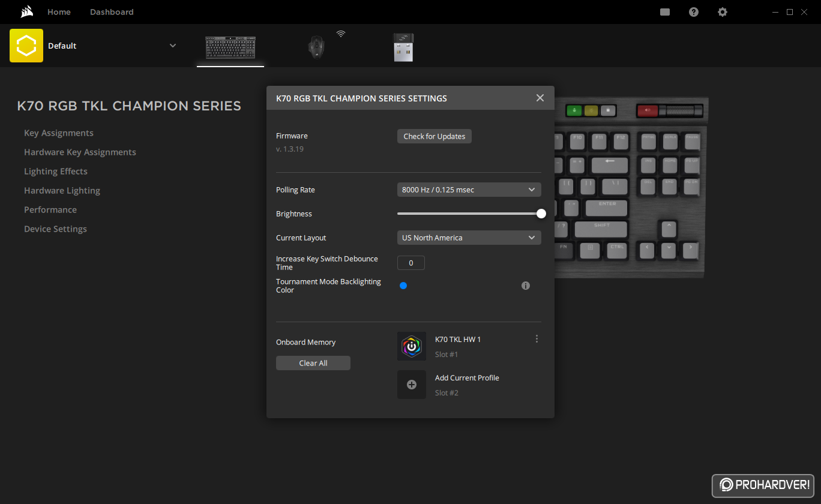The image size is (821, 504).
Task: Click firmware version v. 1.3.19 text
Action: (290, 149)
